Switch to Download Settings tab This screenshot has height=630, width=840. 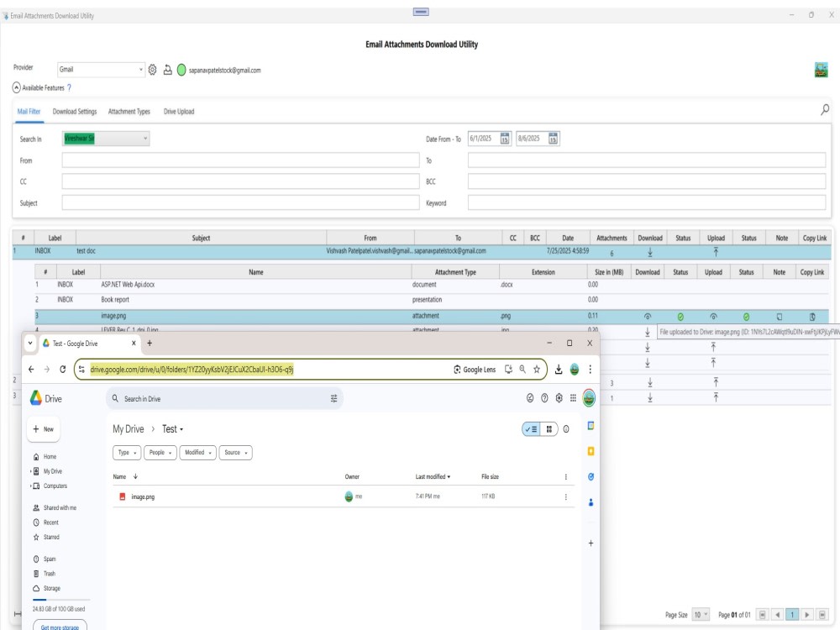[x=75, y=112]
